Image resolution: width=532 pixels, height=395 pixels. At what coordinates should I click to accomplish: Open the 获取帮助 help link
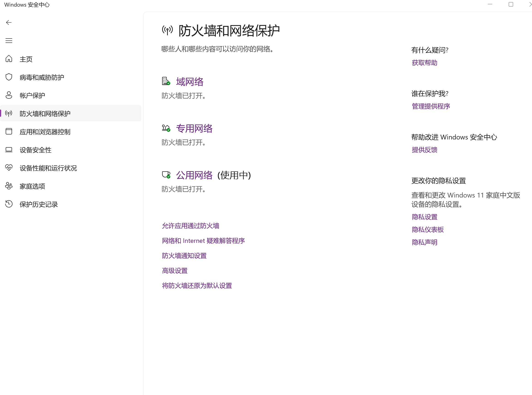(x=425, y=63)
